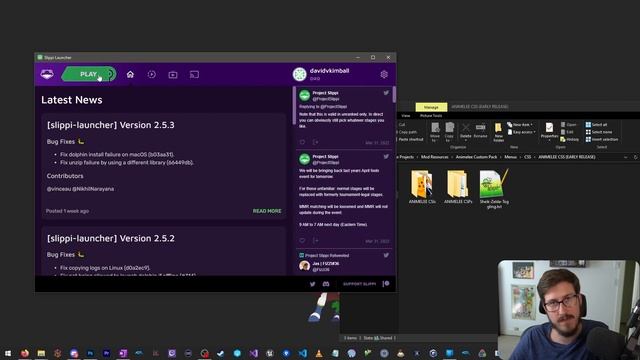640x360 pixels.
Task: Open VLC media player from taskbar
Action: point(319,353)
